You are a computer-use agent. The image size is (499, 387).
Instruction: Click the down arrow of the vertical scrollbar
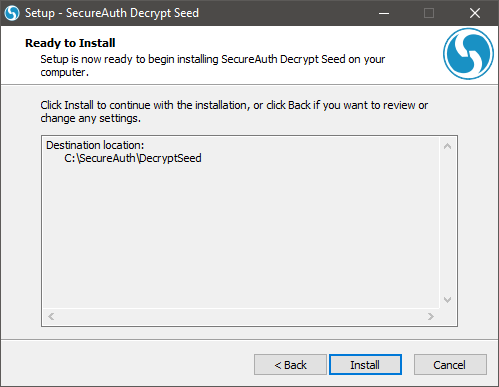[x=448, y=300]
